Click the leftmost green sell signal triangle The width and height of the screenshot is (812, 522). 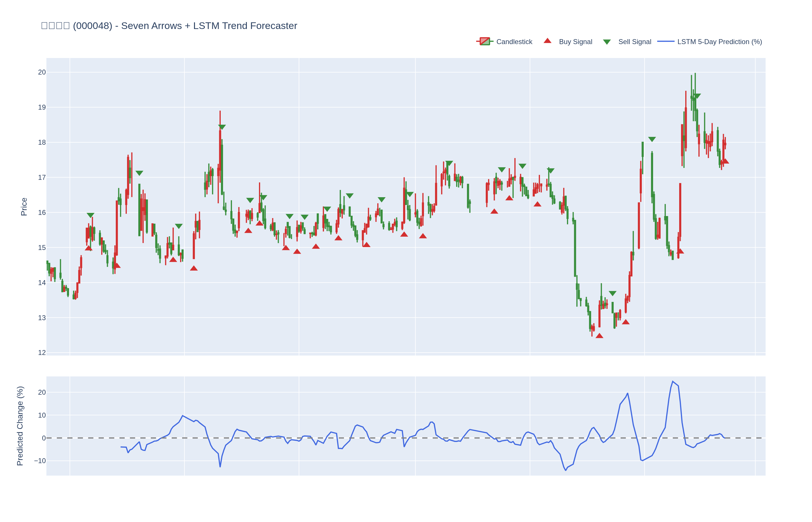tap(90, 215)
